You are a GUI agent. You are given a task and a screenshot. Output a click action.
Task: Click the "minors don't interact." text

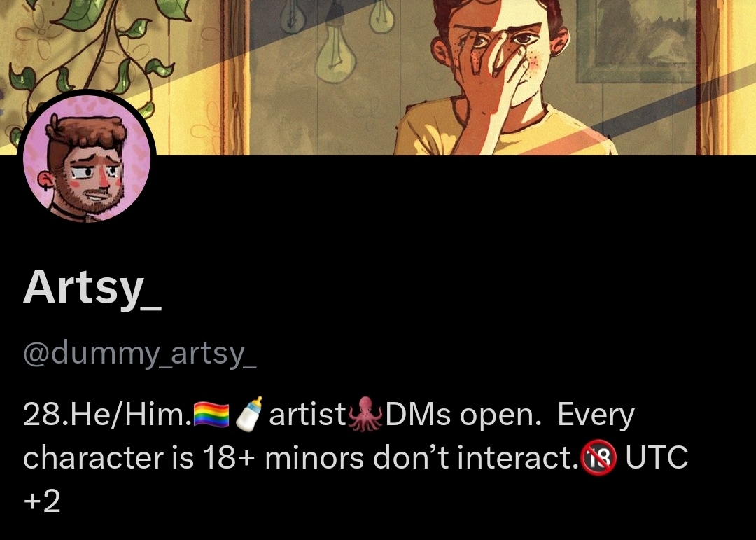coord(422,458)
